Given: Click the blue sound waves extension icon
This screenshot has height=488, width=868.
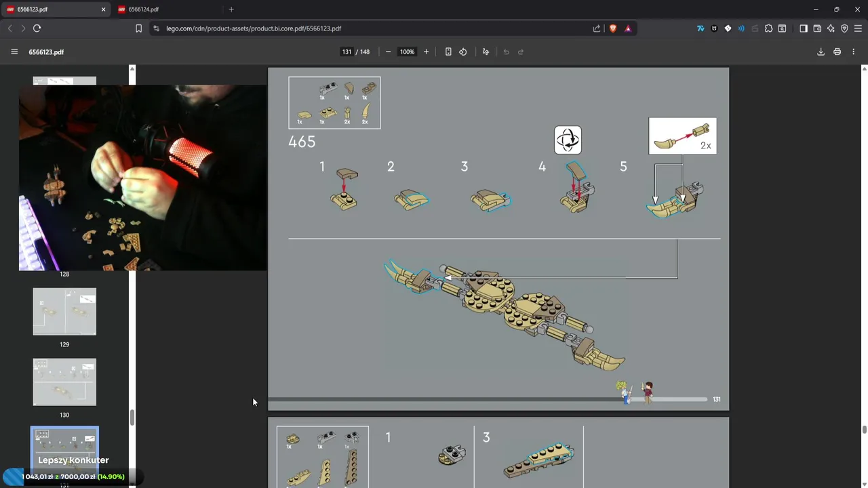Looking at the screenshot, I should pyautogui.click(x=741, y=28).
